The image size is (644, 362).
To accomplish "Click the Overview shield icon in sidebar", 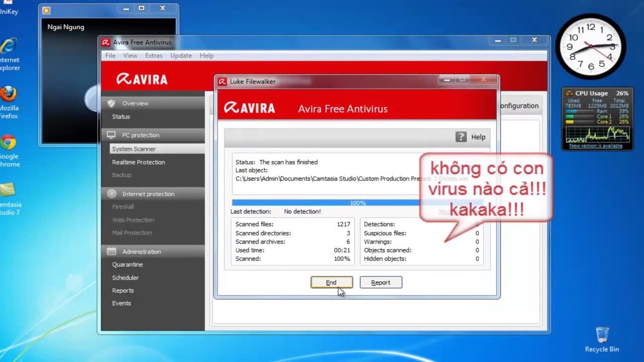I will [112, 103].
